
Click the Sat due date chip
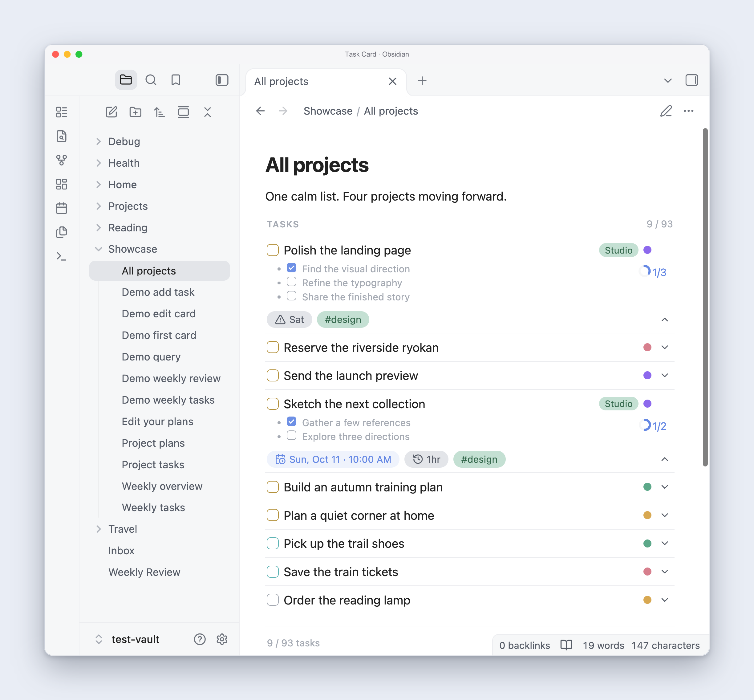click(x=290, y=320)
